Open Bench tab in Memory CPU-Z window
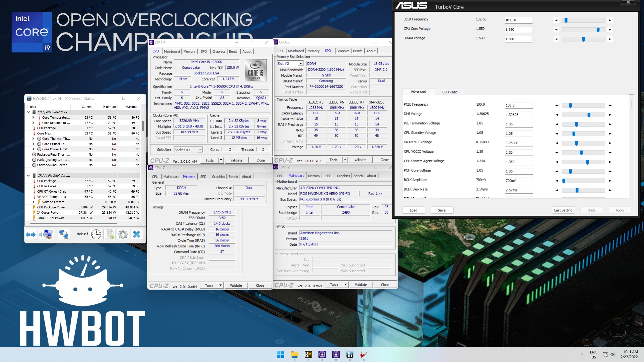Image resolution: width=644 pixels, height=362 pixels. tap(233, 176)
